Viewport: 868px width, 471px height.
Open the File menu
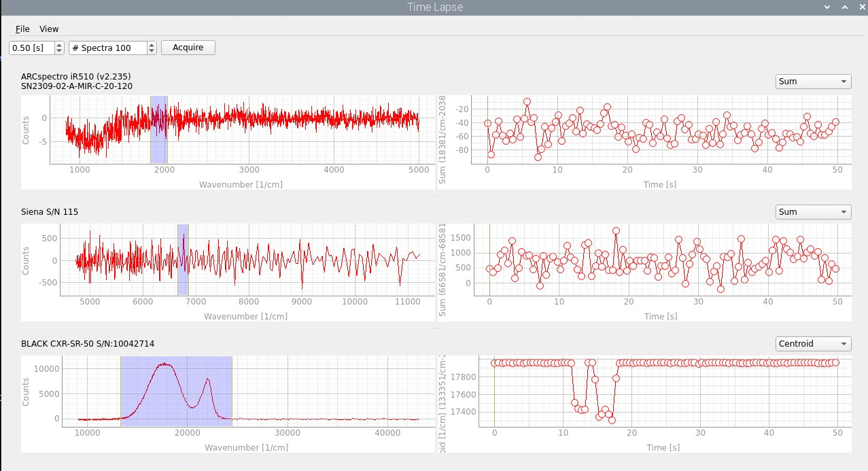22,29
